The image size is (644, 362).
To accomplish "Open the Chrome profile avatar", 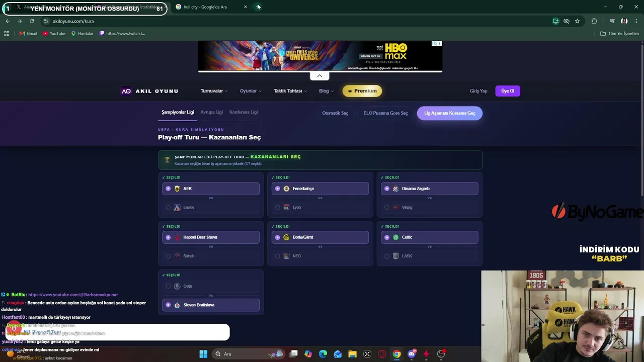I will click(x=624, y=21).
